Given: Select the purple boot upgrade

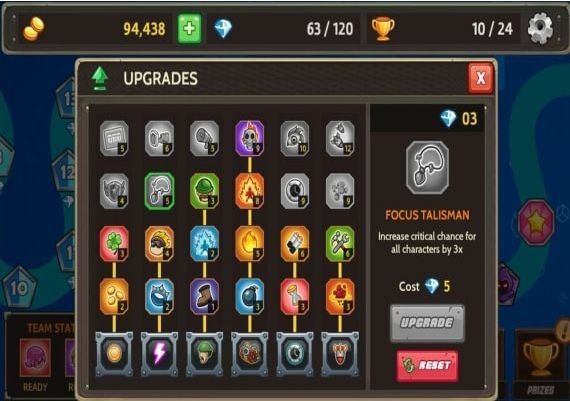Looking at the screenshot, I should [x=204, y=296].
